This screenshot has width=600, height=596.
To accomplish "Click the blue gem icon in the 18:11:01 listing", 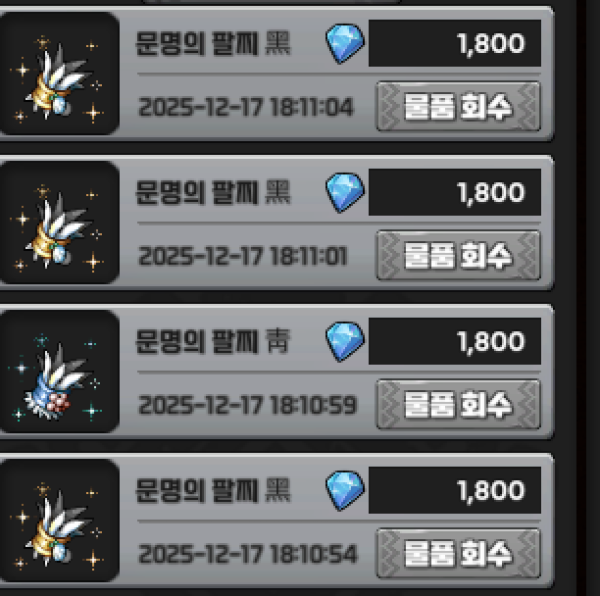I will (x=345, y=192).
